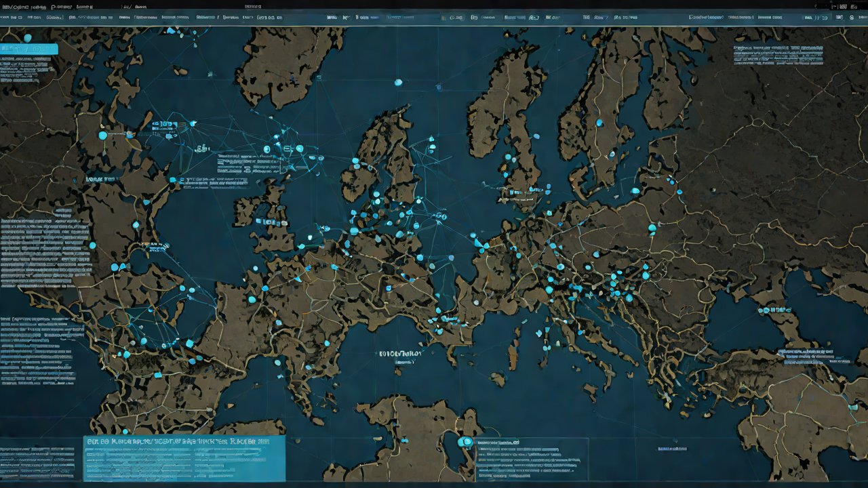Image resolution: width=868 pixels, height=488 pixels.
Task: Click the map label in the Mediterranean Sea
Action: coord(401,354)
